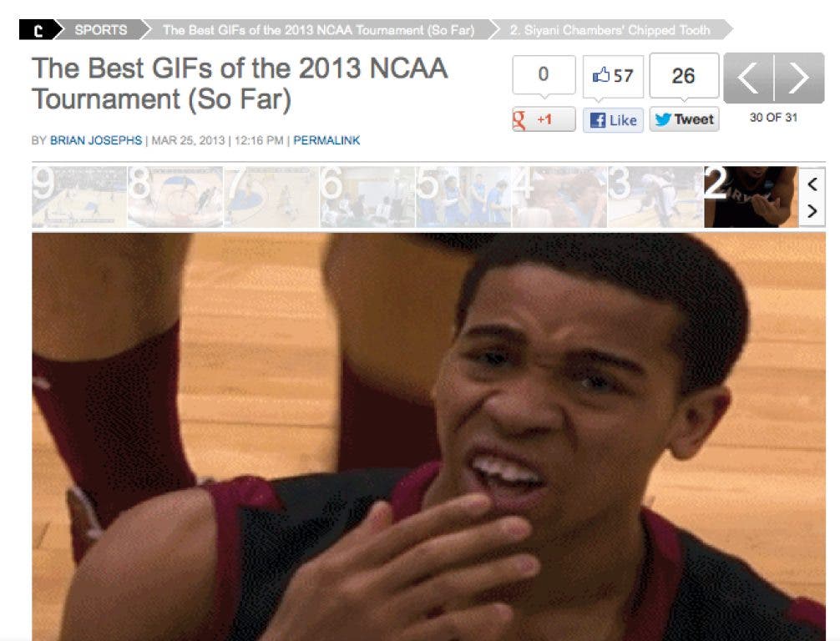Go to previous slide with large left arrow
This screenshot has height=641, width=840.
coord(748,78)
